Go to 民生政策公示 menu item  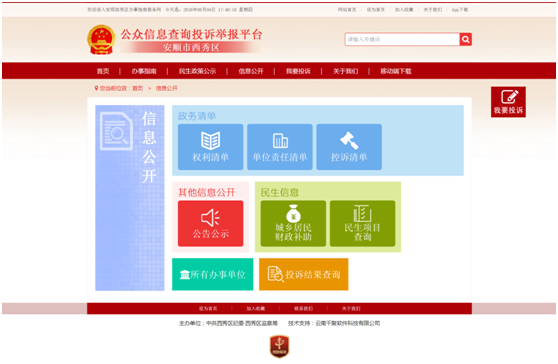coord(197,71)
